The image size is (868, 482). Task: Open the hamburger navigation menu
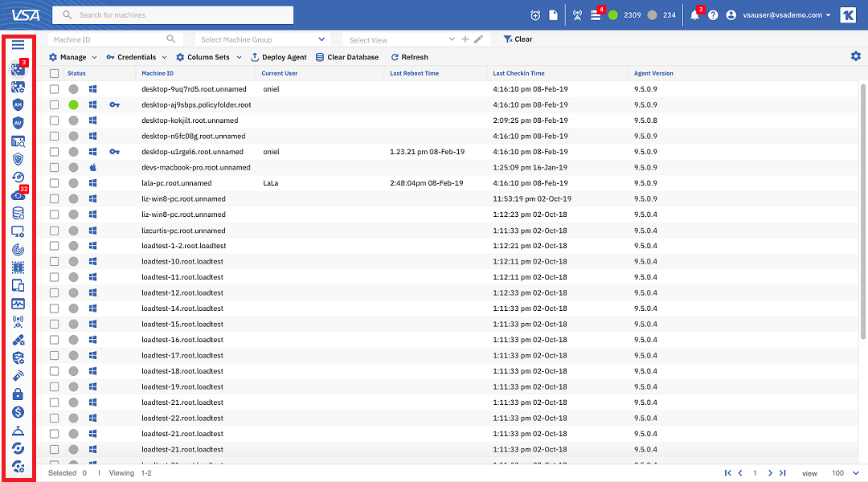pyautogui.click(x=18, y=45)
